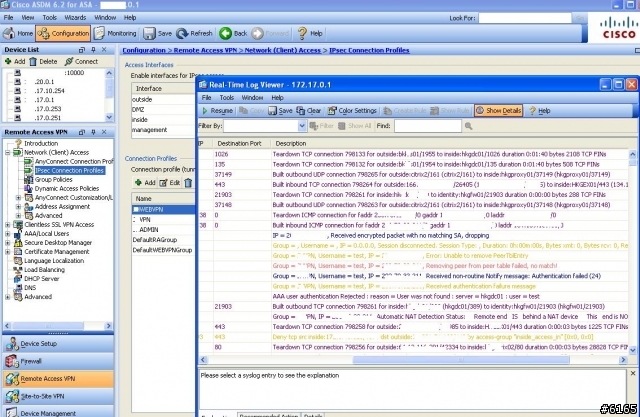The height and width of the screenshot is (417, 640).
Task: Collapse Network (Client) Access tree node
Action: click(x=7, y=153)
